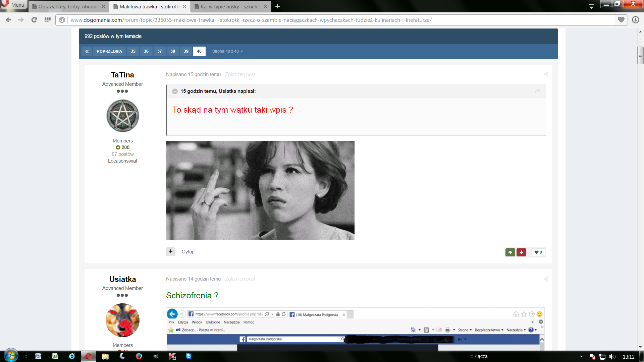The width and height of the screenshot is (644, 362).
Task: Upvote TaTina's post with green arrow
Action: point(510,252)
